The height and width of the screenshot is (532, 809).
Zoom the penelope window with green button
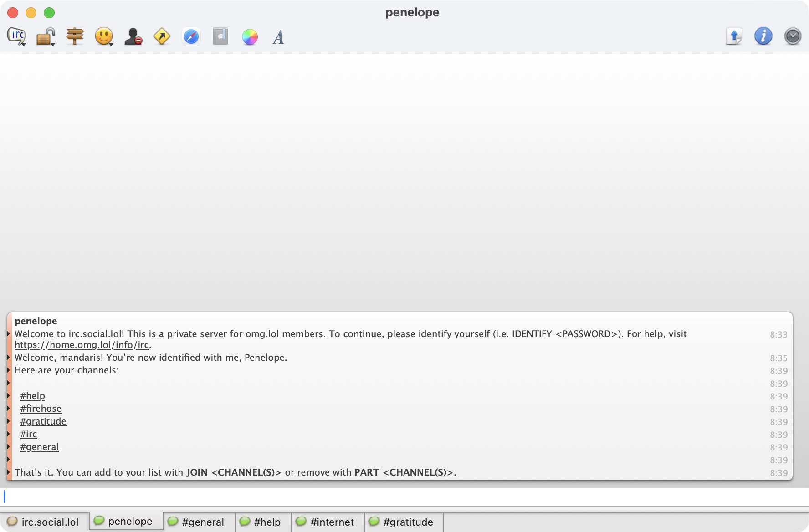49,13
